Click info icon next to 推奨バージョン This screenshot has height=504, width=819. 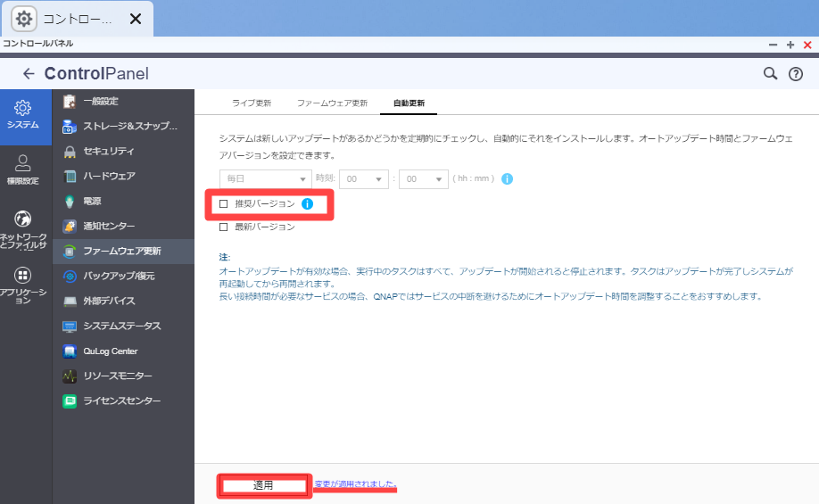(x=307, y=204)
